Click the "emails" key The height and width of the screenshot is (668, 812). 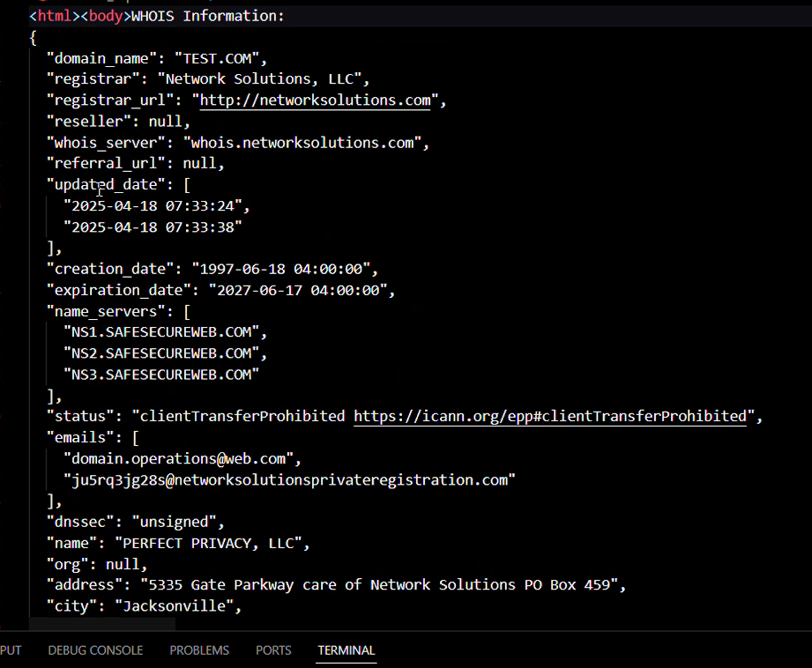tap(80, 437)
